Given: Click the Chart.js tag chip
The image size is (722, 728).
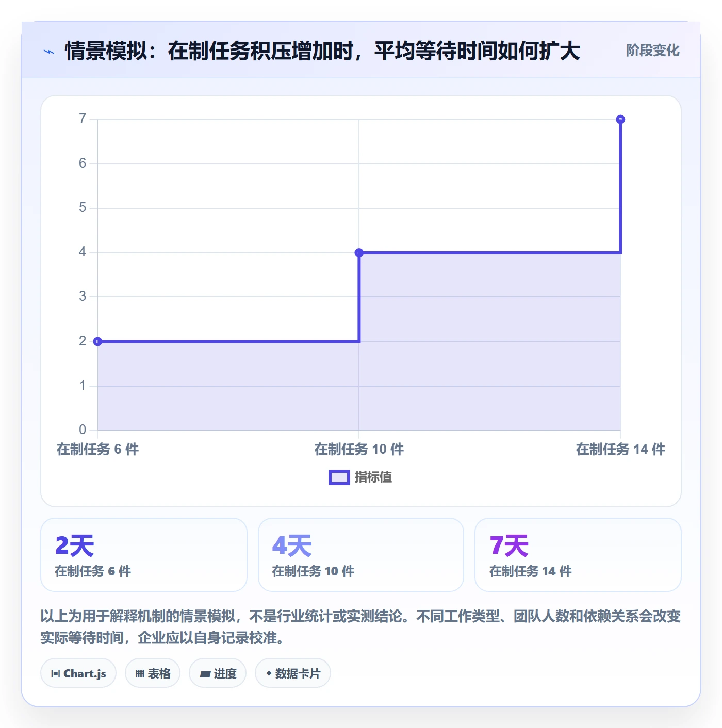Looking at the screenshot, I should point(78,673).
